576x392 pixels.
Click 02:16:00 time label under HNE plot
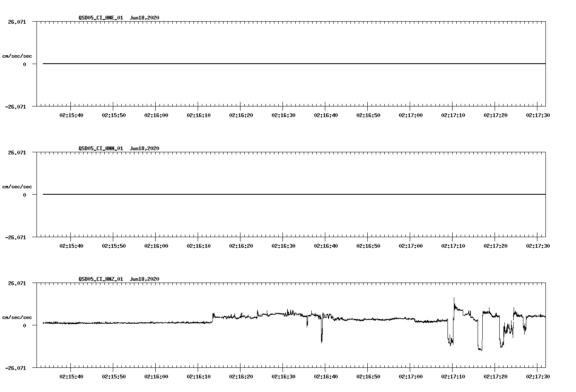156,115
